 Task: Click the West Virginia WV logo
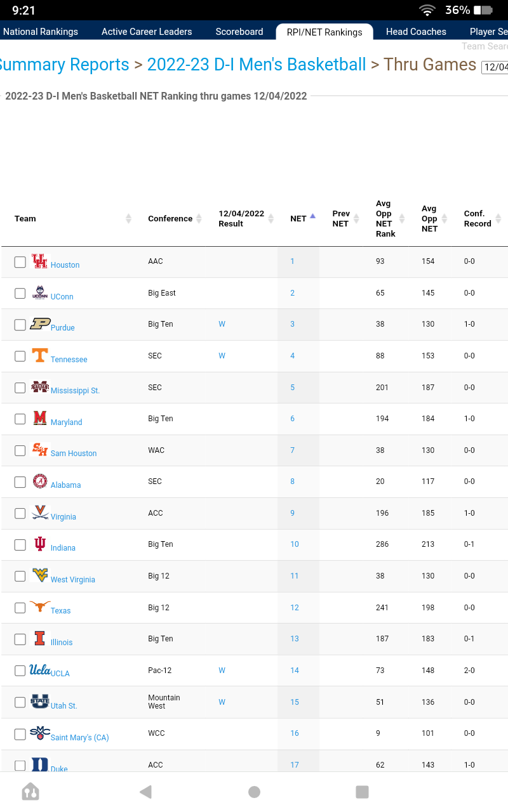(40, 575)
